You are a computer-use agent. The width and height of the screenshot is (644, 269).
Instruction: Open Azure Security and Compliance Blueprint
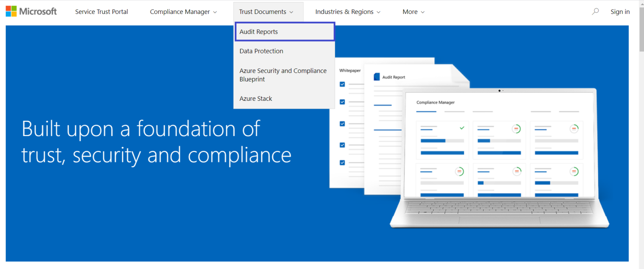pyautogui.click(x=283, y=75)
